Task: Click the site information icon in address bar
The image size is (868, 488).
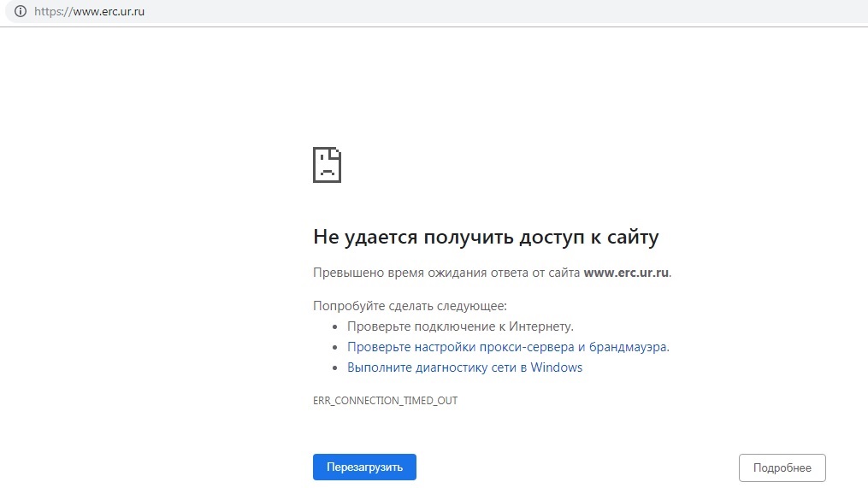Action: (x=21, y=12)
